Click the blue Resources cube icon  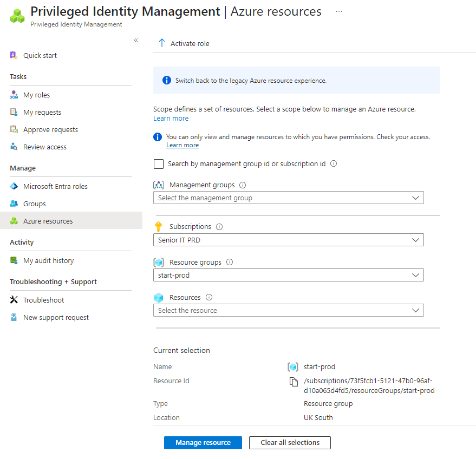coord(159,298)
